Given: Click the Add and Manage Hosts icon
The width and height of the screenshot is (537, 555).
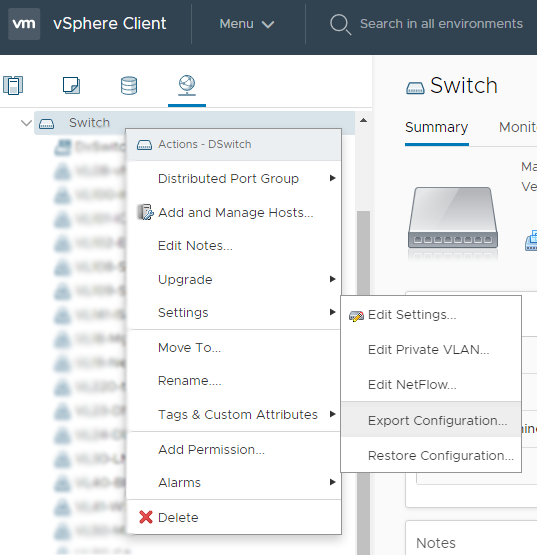Looking at the screenshot, I should [145, 212].
